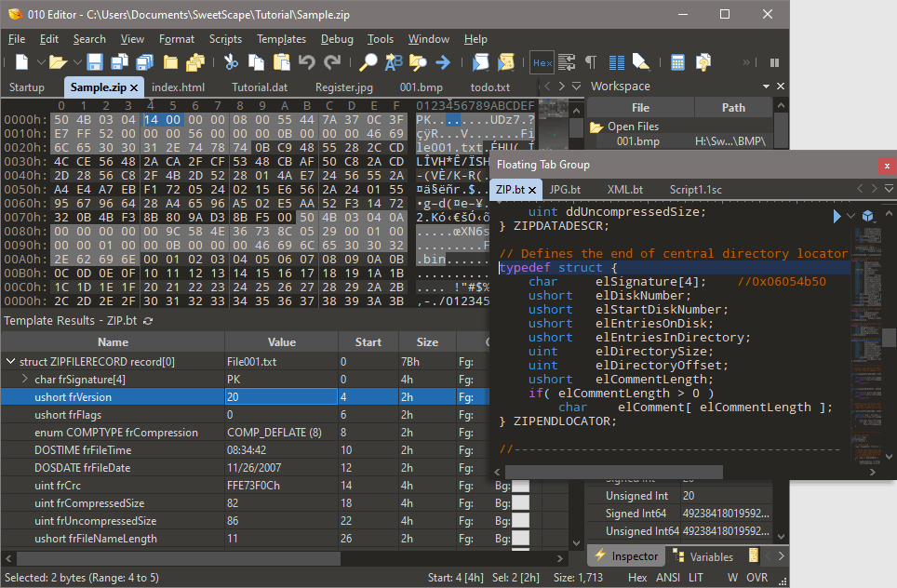Expand the char frSignature[4] row
The image size is (897, 588).
point(24,379)
